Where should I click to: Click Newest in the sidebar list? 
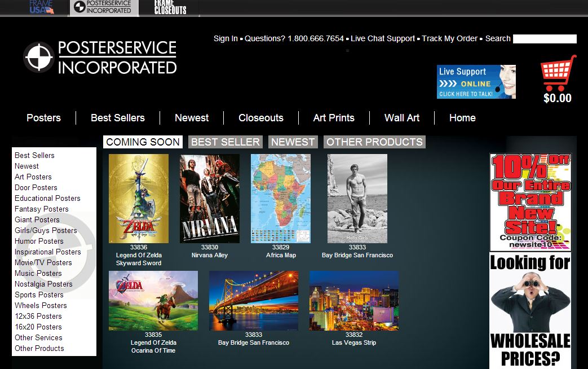tap(26, 166)
